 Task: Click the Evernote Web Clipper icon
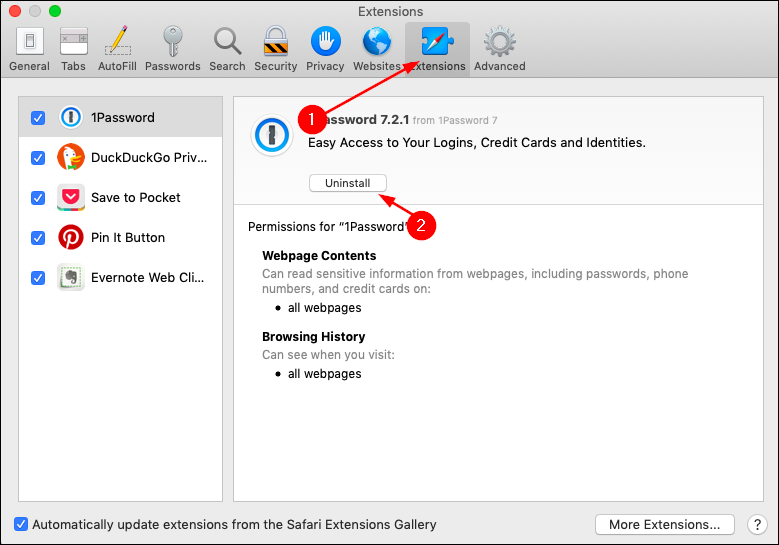[71, 277]
